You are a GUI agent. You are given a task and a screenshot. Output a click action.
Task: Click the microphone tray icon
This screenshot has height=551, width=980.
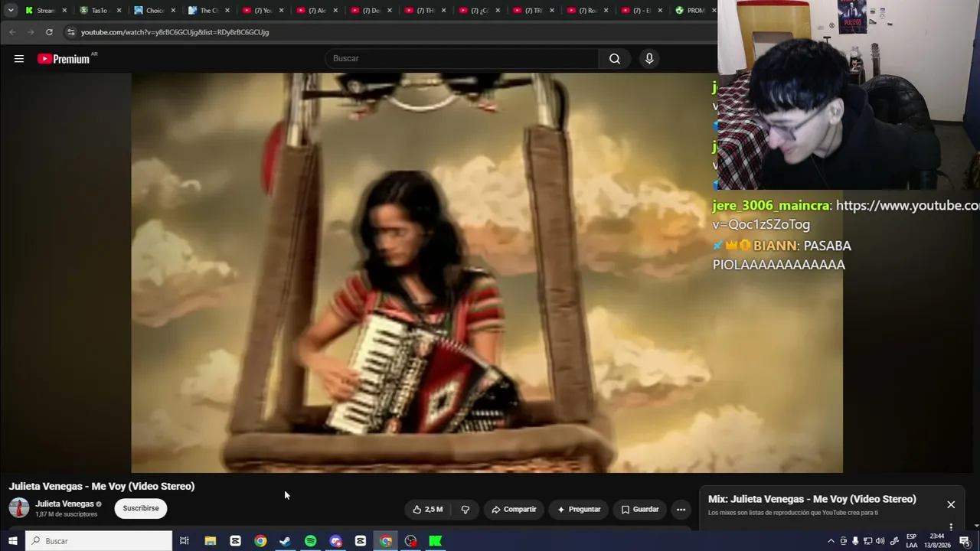pyautogui.click(x=855, y=541)
